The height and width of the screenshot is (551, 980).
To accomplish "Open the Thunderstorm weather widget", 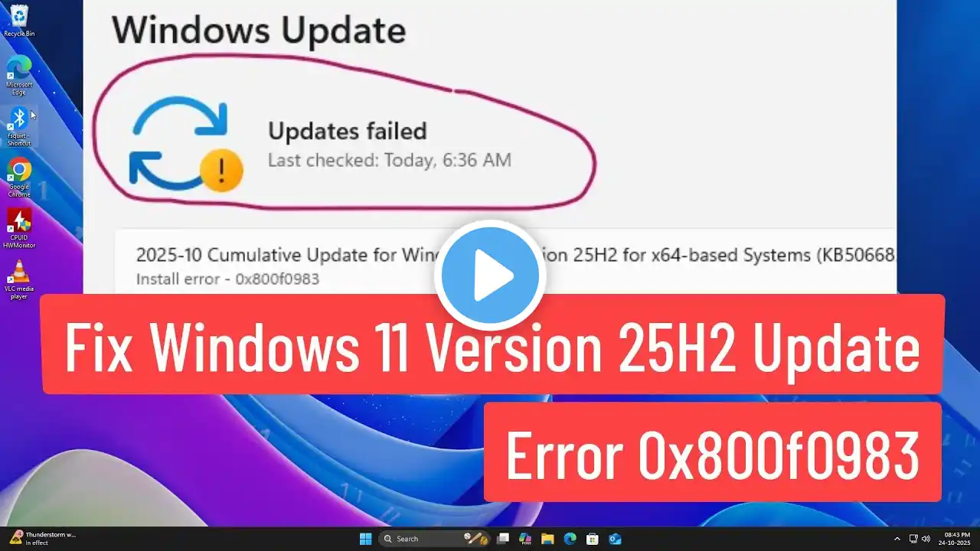I will coord(42,539).
